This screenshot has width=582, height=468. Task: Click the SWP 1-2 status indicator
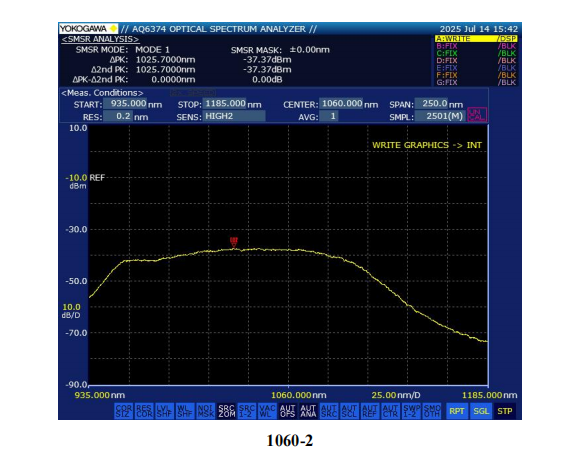tap(411, 411)
